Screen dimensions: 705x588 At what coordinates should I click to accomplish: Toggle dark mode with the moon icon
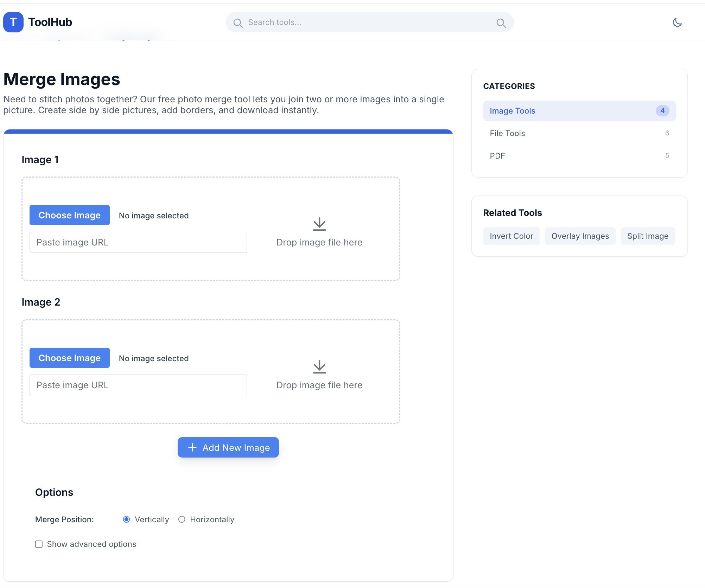pos(677,22)
